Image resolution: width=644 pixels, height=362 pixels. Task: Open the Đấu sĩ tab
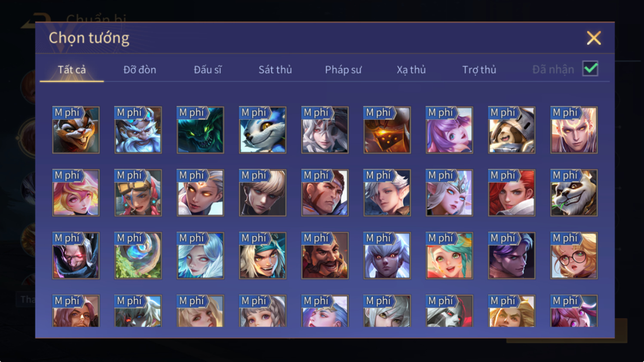(x=208, y=70)
